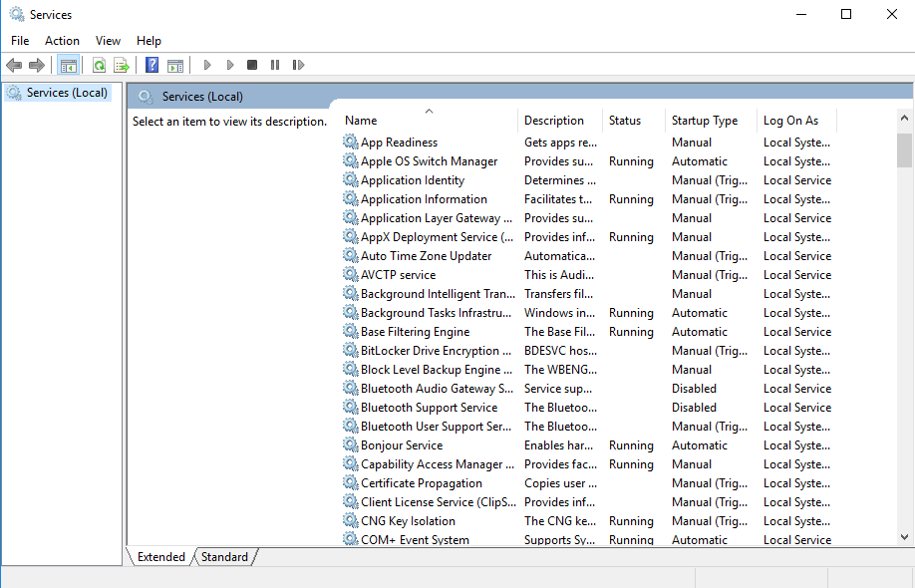Click the Refresh toolbar icon
Image resolution: width=915 pixels, height=588 pixels.
pos(100,65)
